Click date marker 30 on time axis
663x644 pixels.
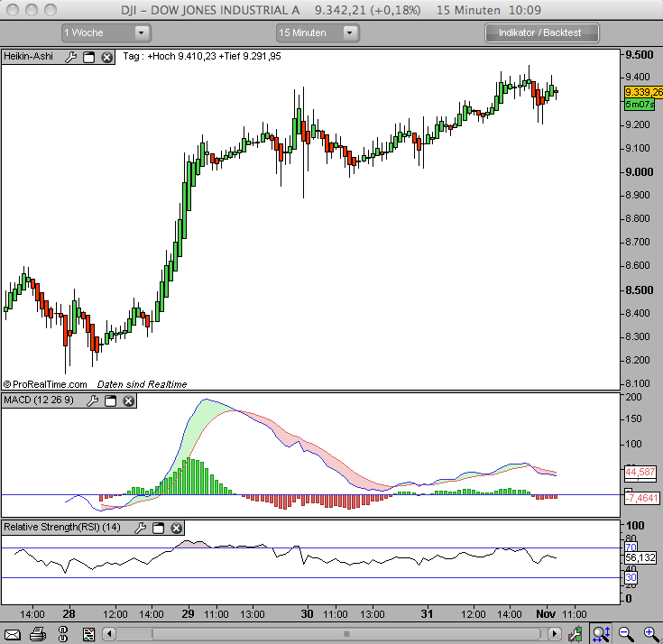coord(307,613)
